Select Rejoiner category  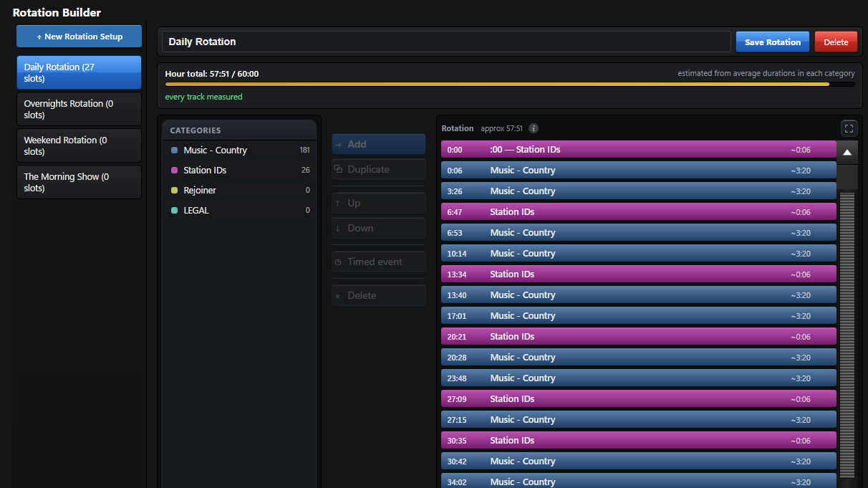click(x=239, y=191)
